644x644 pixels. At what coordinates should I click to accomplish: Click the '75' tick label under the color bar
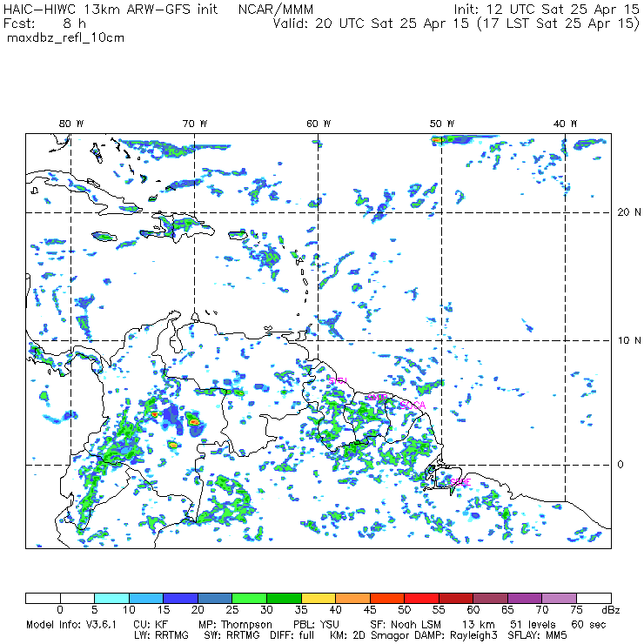pos(576,610)
